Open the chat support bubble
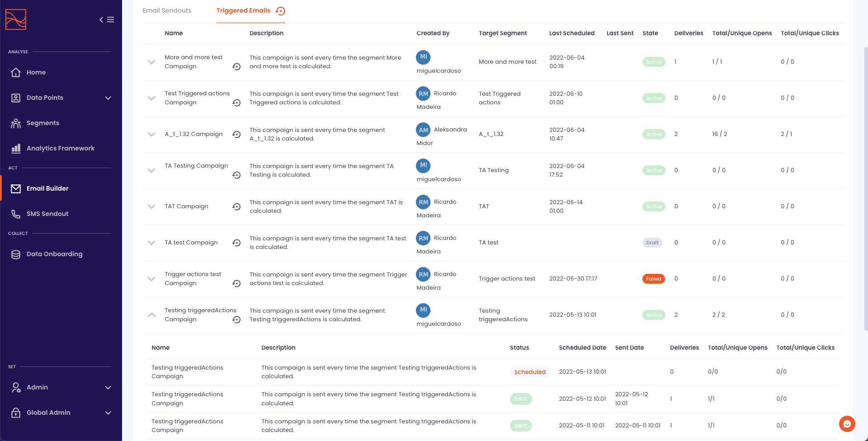The image size is (868, 441). point(847,424)
